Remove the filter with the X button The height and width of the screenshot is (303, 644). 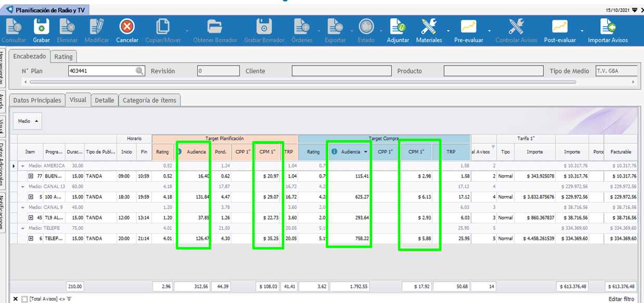(15, 299)
